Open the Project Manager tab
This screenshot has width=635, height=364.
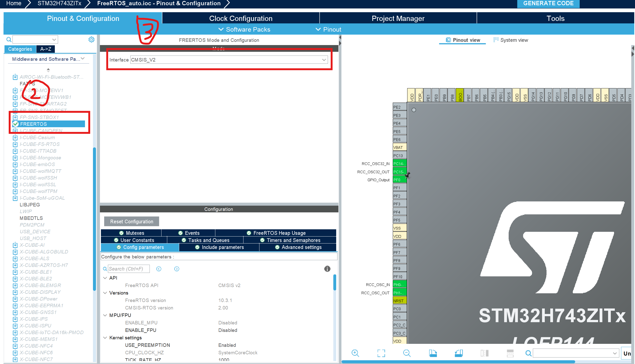tap(398, 18)
